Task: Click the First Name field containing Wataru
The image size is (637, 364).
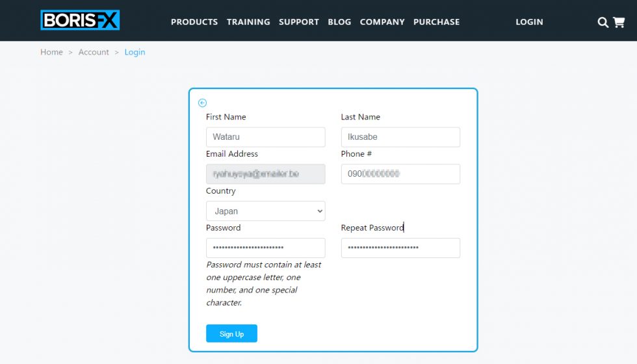Action: [x=265, y=137]
